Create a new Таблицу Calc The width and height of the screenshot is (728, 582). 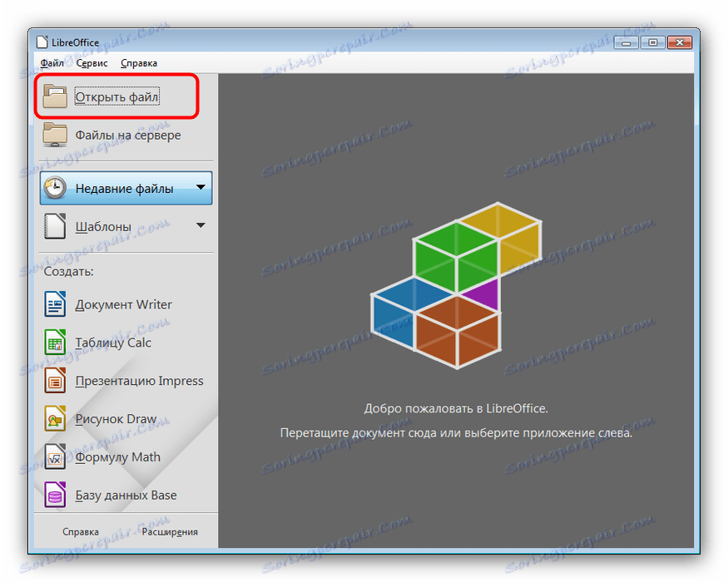(113, 343)
